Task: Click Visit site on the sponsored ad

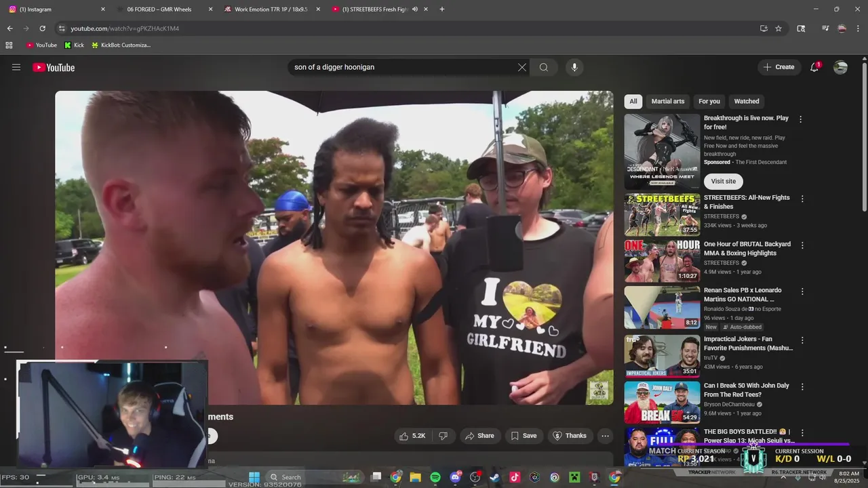Action: pos(724,182)
